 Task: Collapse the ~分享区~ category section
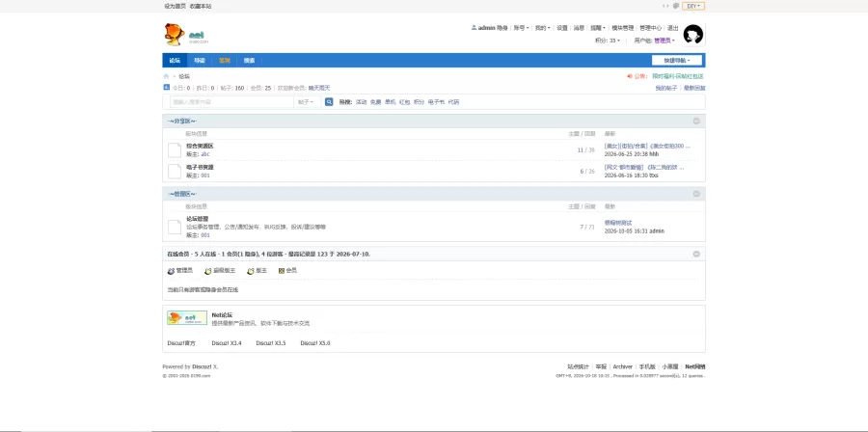pos(696,121)
